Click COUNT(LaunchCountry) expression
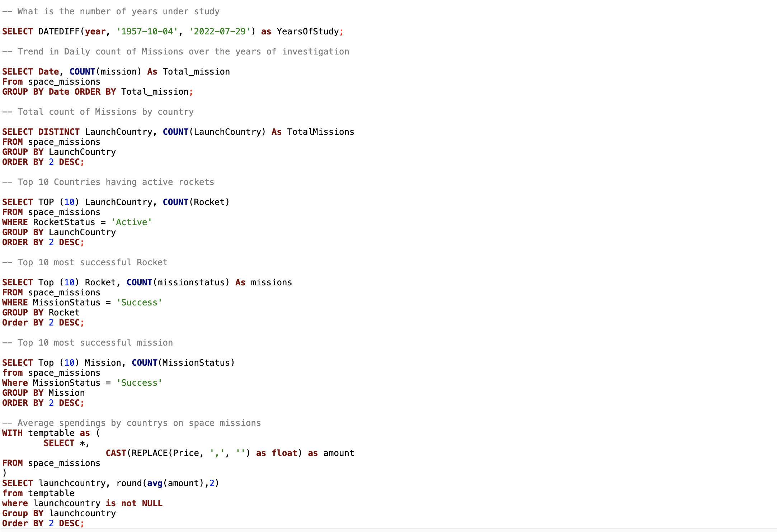 [x=214, y=132]
